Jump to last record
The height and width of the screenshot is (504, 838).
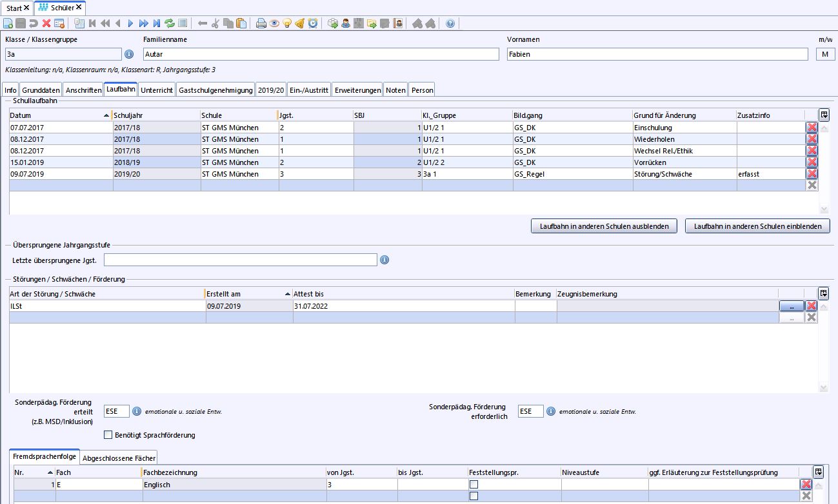(156, 23)
